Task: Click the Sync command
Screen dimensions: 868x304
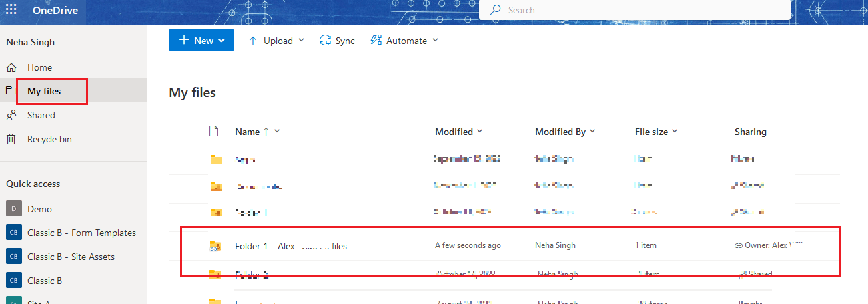Action: click(337, 41)
